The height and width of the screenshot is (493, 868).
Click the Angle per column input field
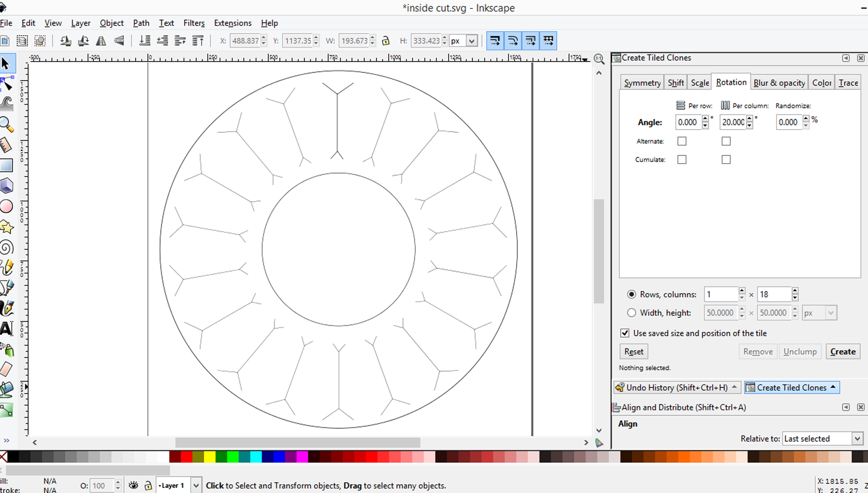(732, 122)
